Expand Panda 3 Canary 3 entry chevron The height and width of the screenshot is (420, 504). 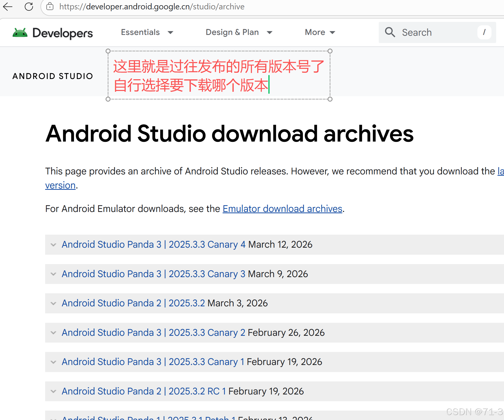pos(54,274)
